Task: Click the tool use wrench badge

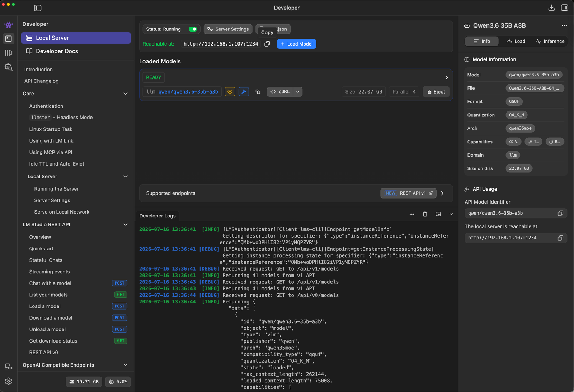Action: pos(244,92)
